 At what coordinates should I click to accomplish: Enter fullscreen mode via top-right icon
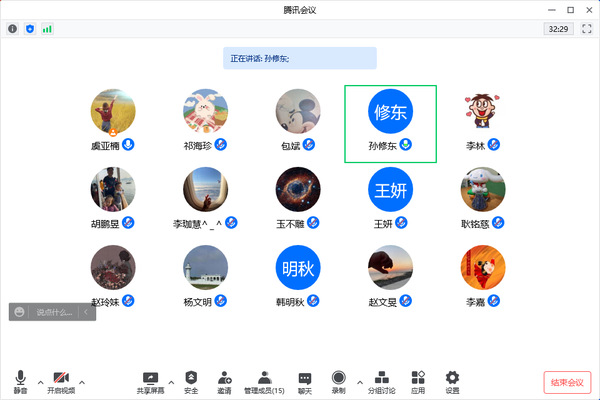tap(585, 29)
